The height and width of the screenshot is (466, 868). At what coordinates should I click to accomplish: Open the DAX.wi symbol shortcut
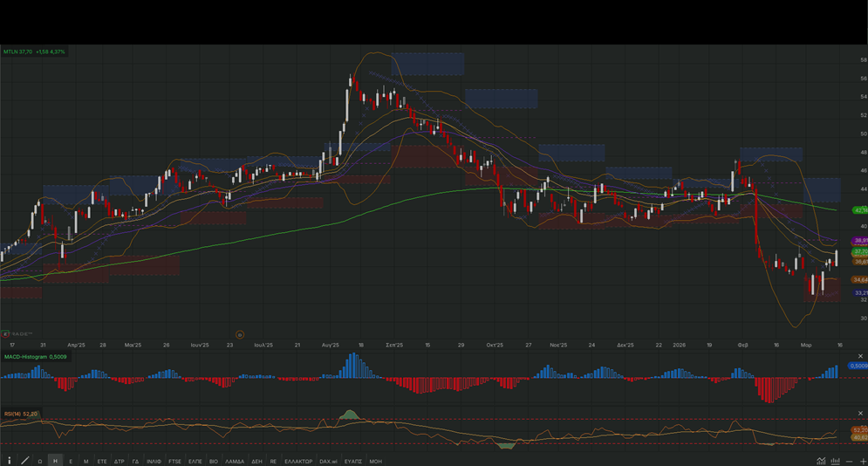pos(328,461)
